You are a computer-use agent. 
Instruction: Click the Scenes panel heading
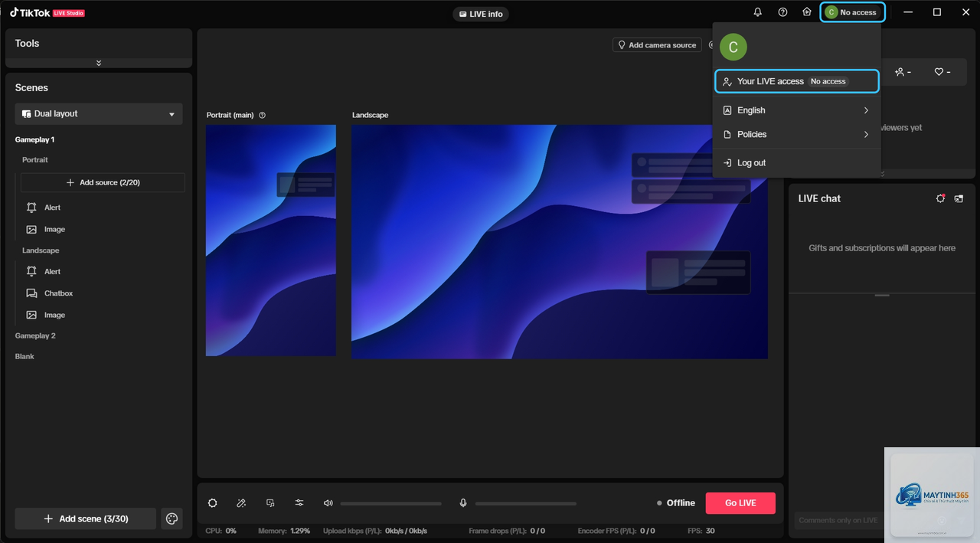point(31,87)
